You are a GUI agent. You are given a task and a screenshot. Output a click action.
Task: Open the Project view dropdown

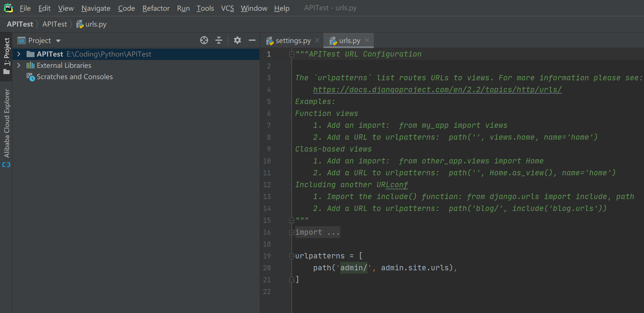click(58, 41)
